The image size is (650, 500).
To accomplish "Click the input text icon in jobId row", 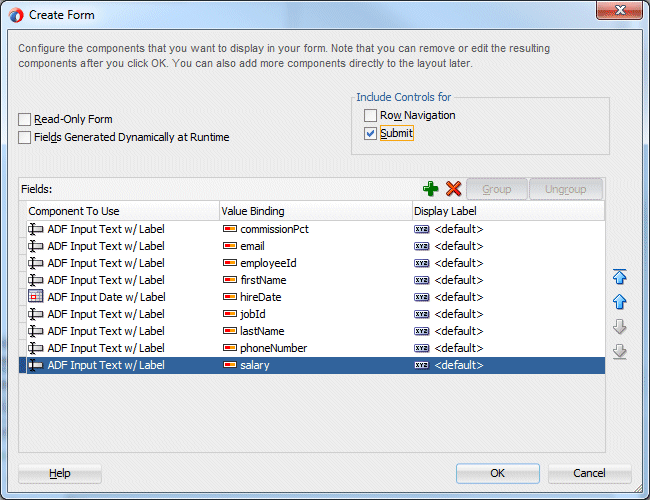I will point(36,314).
